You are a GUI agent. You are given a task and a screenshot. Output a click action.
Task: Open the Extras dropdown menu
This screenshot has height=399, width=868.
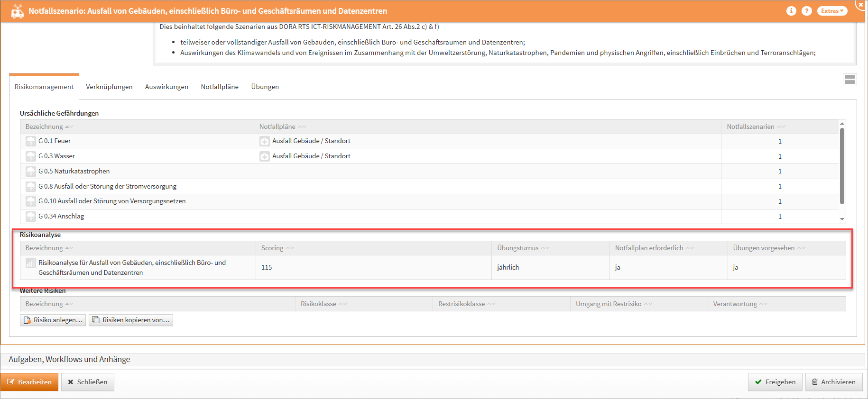tap(832, 11)
